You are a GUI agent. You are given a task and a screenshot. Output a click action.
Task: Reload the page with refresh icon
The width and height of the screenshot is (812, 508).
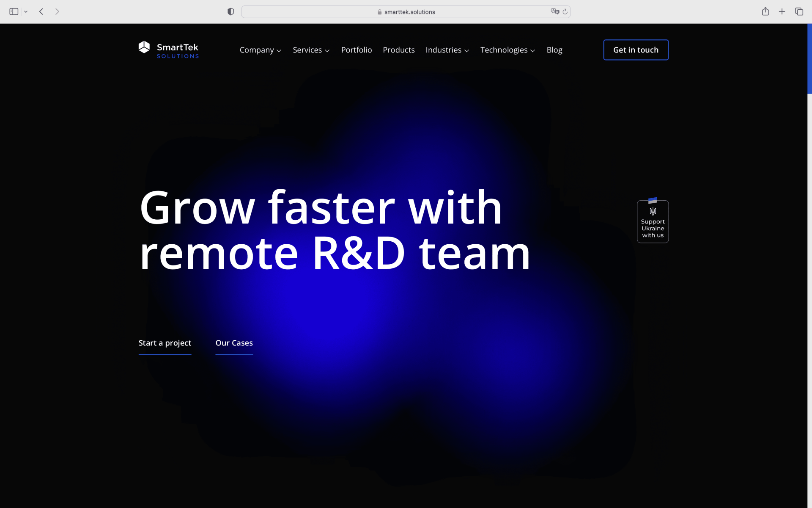tap(565, 11)
